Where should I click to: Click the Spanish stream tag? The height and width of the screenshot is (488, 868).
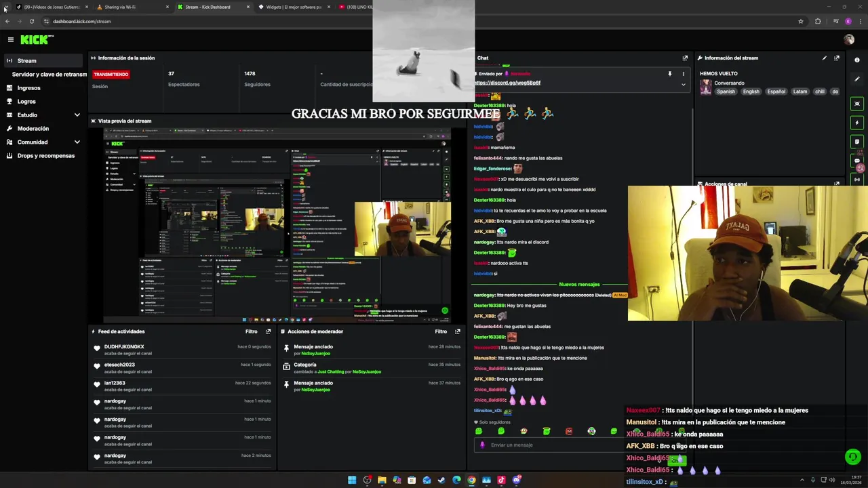726,91
